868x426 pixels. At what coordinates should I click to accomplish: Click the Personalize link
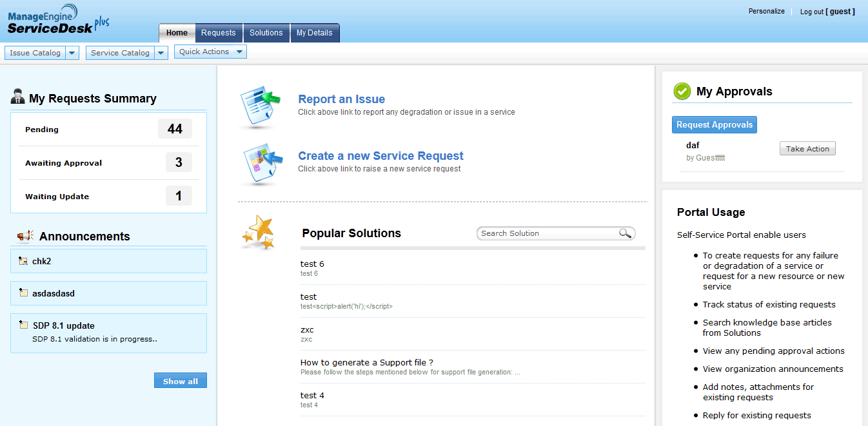coord(767,12)
